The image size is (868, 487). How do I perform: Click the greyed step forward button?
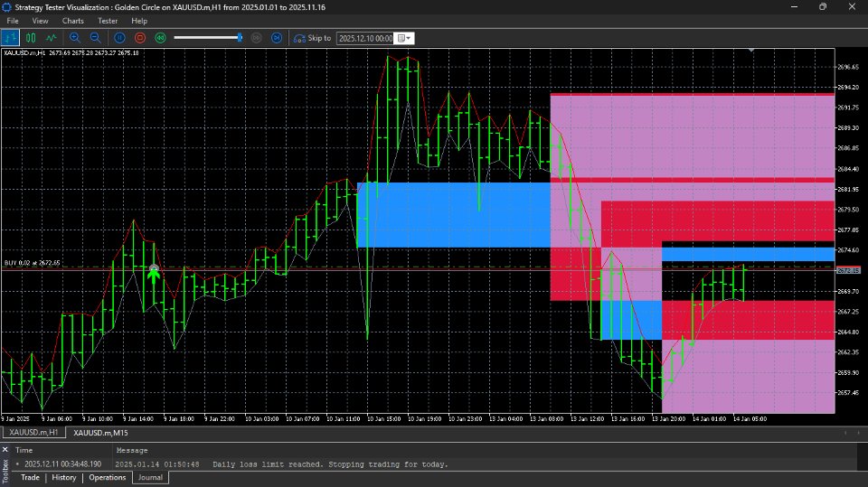(x=256, y=38)
